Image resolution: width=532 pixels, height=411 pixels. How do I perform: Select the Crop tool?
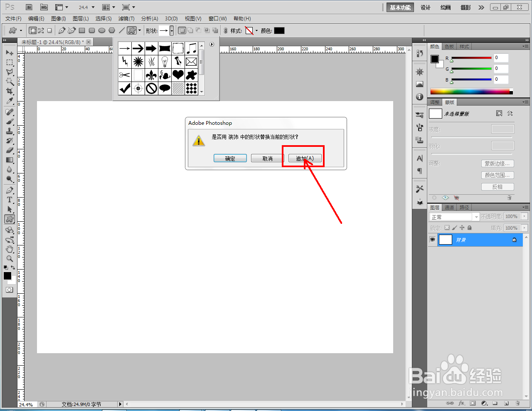[10, 91]
